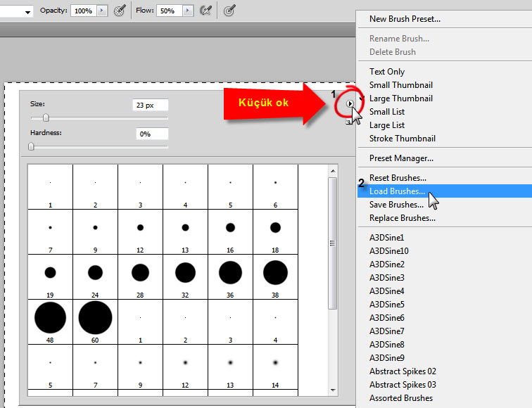Screen dimensions: 532x408
Task: Select the hard round 16 brush
Action: 230,231
